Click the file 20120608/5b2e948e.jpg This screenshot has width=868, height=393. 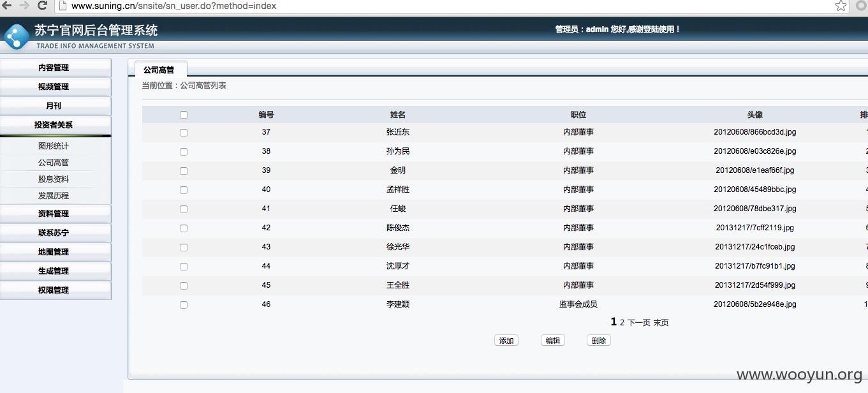click(x=755, y=304)
